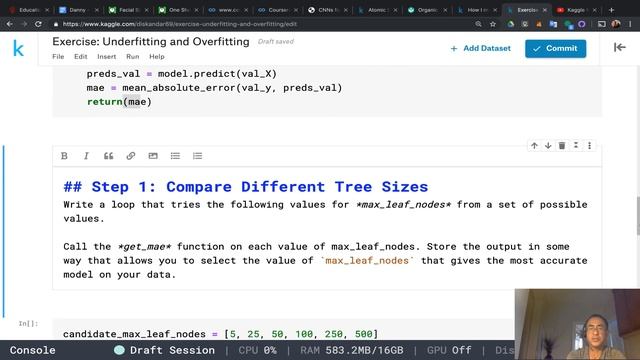Click the Commit button
The image size is (640, 360).
point(556,49)
